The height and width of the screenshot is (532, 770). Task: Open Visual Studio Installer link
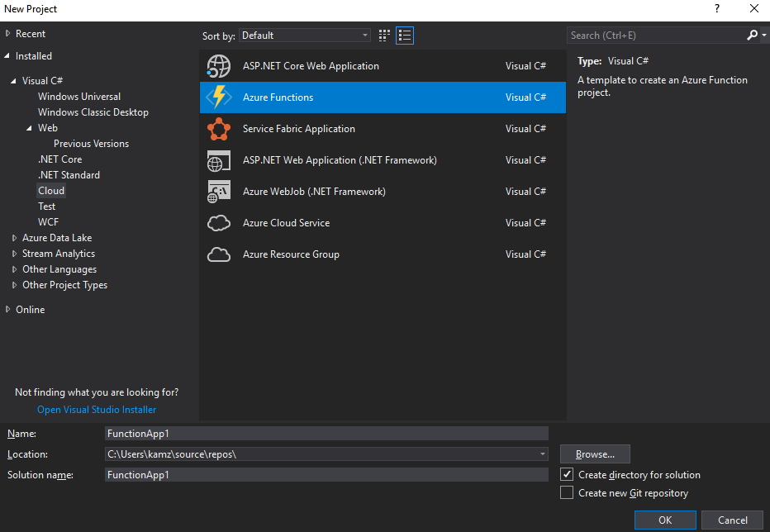point(97,410)
